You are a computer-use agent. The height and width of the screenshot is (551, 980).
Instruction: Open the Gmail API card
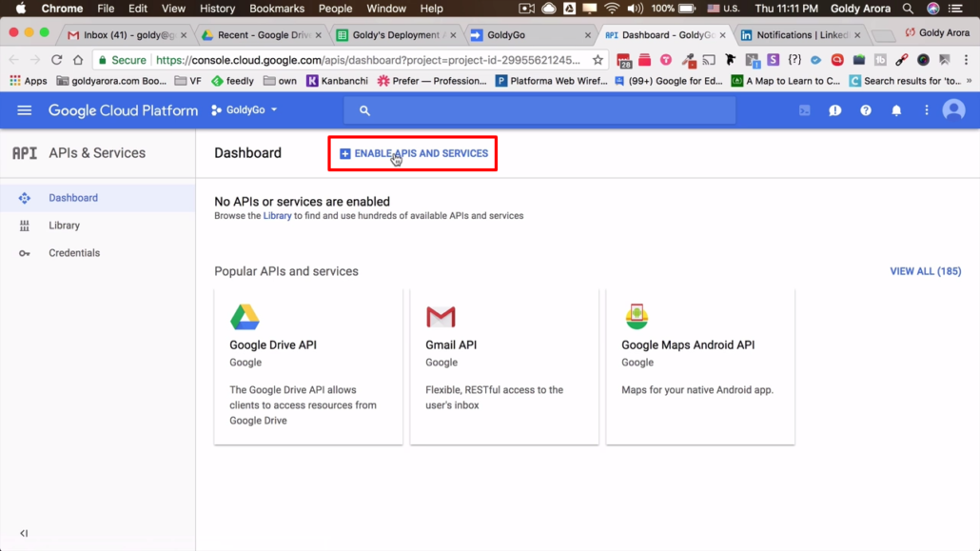point(504,366)
